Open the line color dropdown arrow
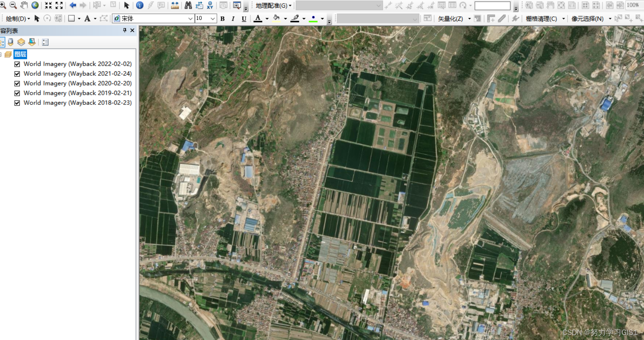Image resolution: width=644 pixels, height=340 pixels. [304, 18]
